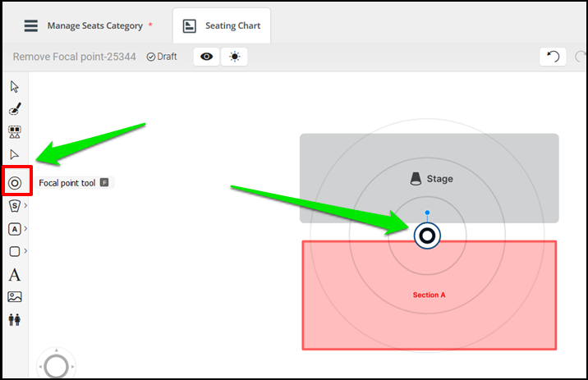
Task: Choose the text tool
Action: [14, 275]
